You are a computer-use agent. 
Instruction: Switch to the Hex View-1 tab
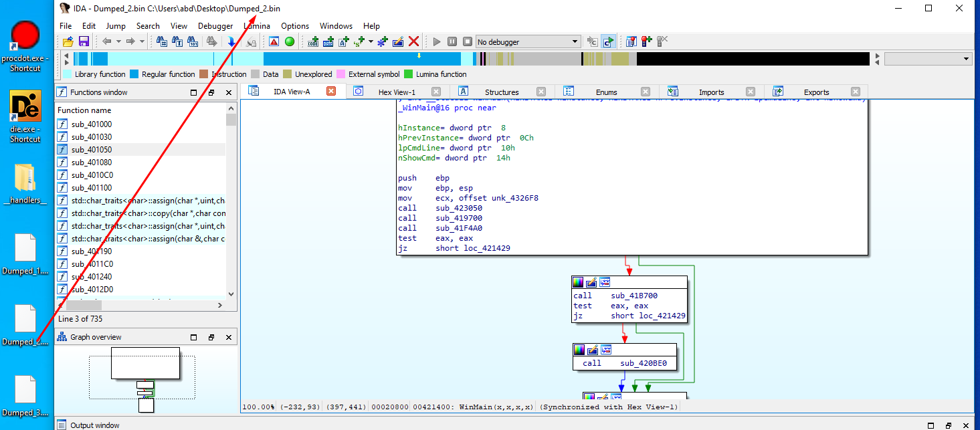click(397, 92)
